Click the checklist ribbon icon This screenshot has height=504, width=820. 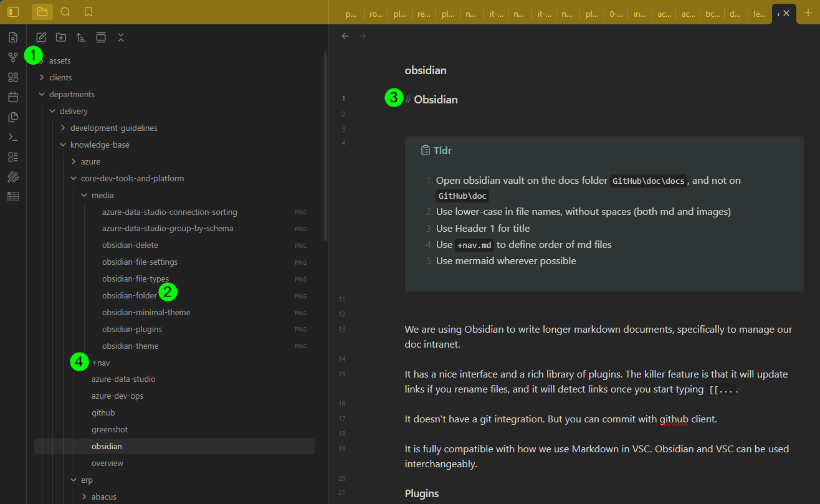click(13, 157)
